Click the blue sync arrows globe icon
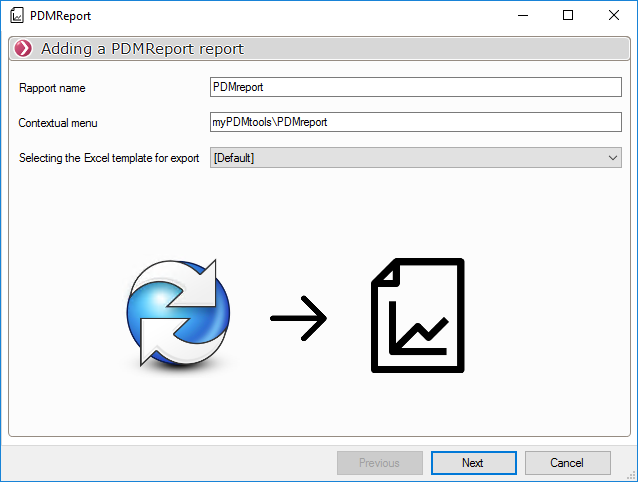The width and height of the screenshot is (638, 482). point(178,313)
